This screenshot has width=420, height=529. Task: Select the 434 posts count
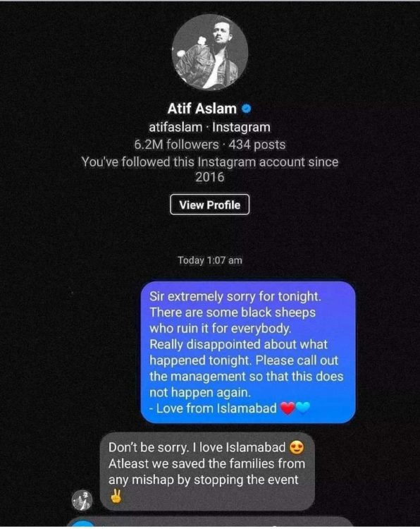coord(257,145)
